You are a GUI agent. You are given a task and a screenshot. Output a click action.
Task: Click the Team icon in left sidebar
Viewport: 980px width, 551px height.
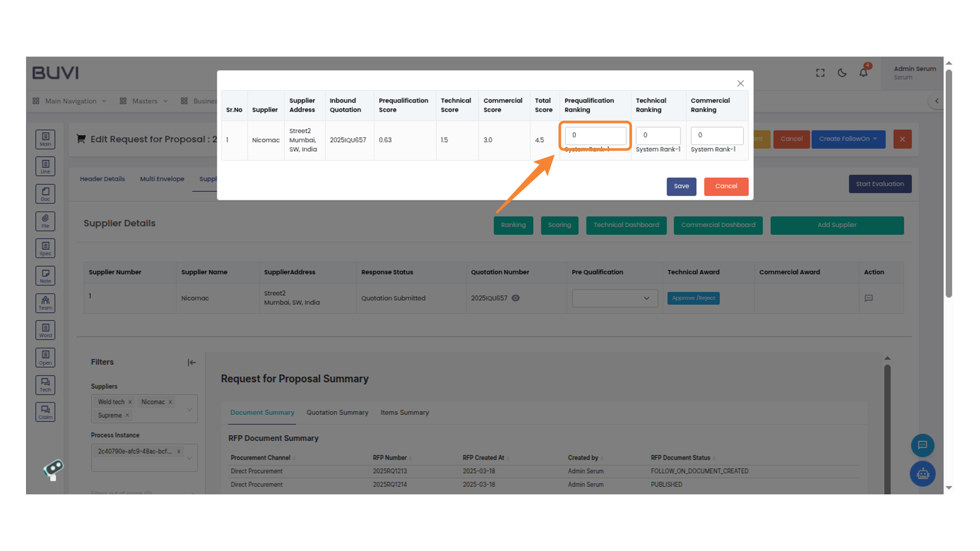tap(45, 303)
